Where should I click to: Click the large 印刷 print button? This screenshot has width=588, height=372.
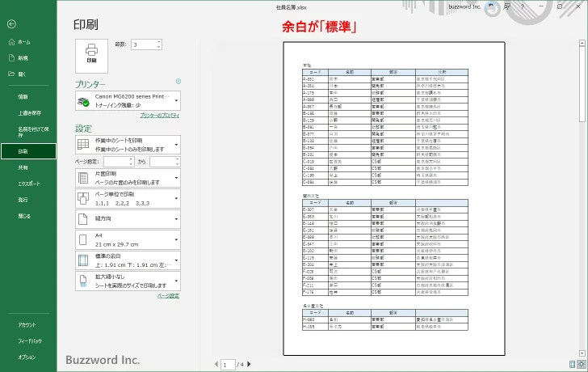pos(91,56)
